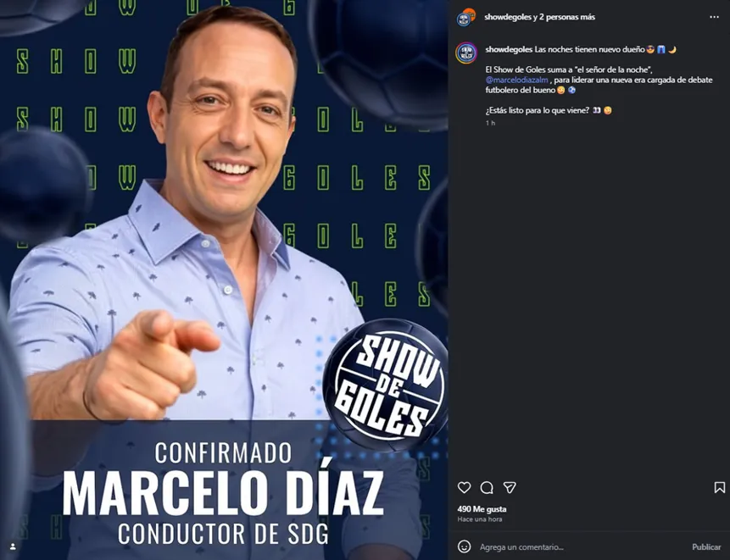Image resolution: width=730 pixels, height=560 pixels.
Task: Open comments with the speech bubble icon
Action: point(487,487)
